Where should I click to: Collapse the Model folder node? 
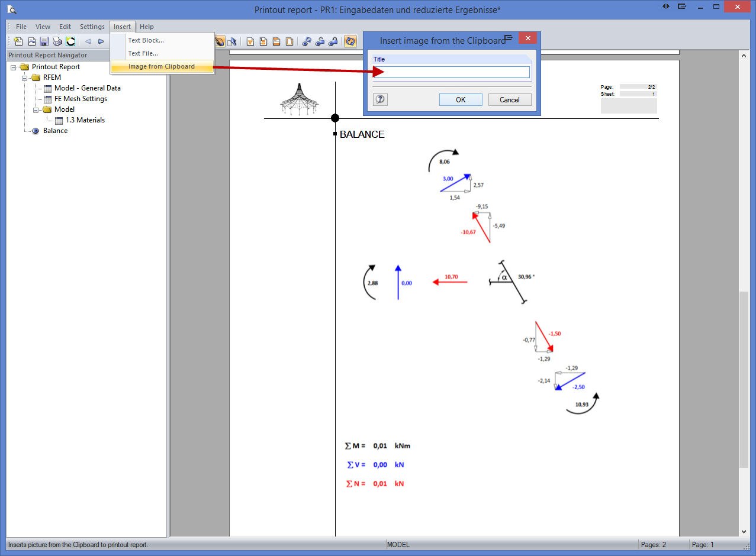pyautogui.click(x=36, y=109)
